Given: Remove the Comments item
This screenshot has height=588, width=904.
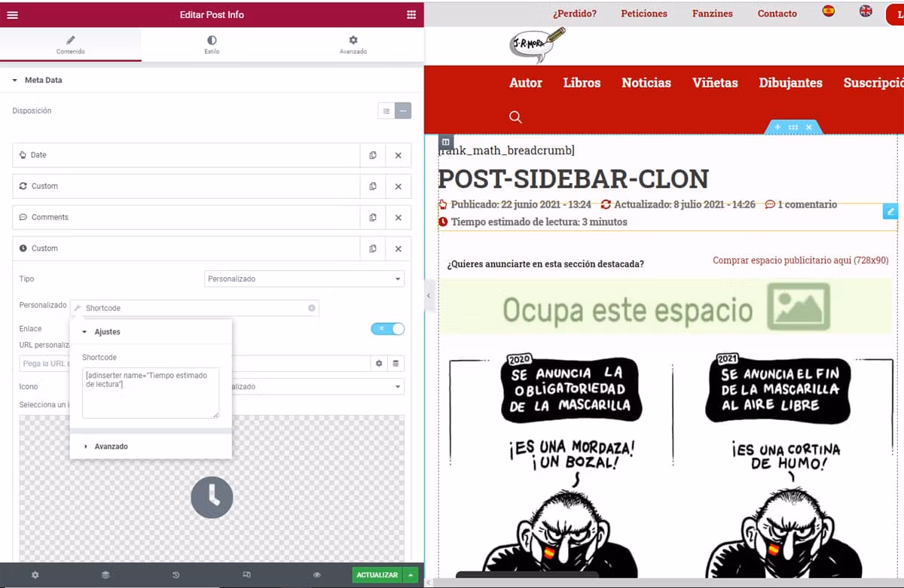Looking at the screenshot, I should [399, 218].
